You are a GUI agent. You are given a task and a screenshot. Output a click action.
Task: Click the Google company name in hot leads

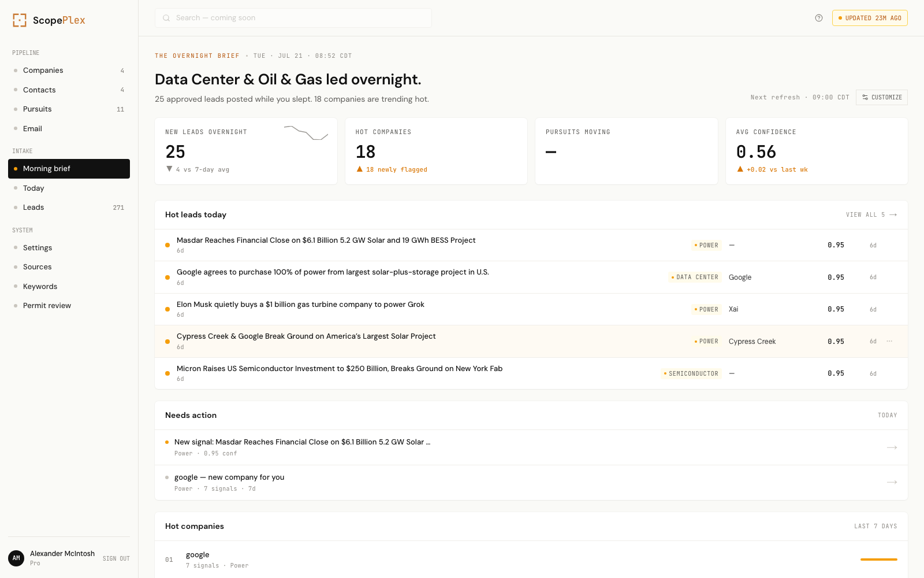tap(740, 277)
